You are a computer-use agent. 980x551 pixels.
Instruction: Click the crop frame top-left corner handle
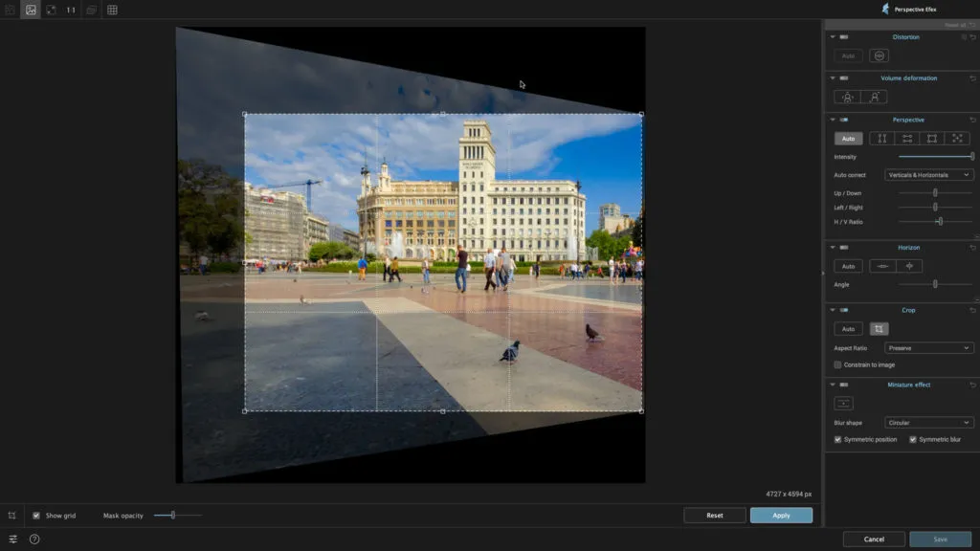244,115
